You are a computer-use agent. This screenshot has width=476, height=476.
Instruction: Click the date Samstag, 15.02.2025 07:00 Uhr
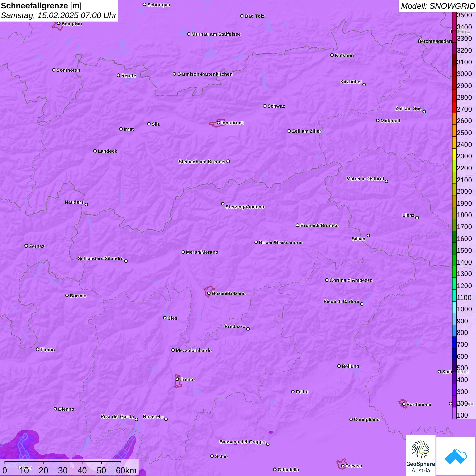[58, 15]
